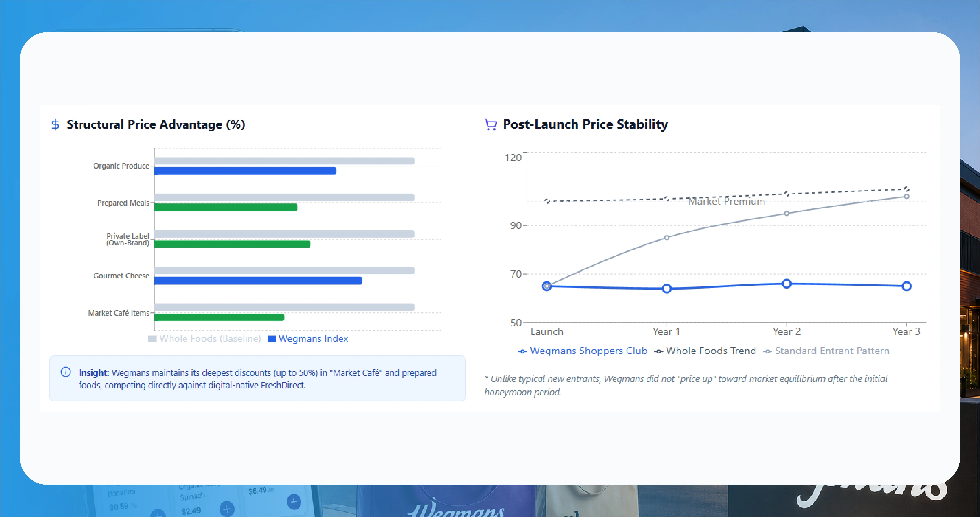Click the Post-Launch Price Stability heading

(585, 124)
